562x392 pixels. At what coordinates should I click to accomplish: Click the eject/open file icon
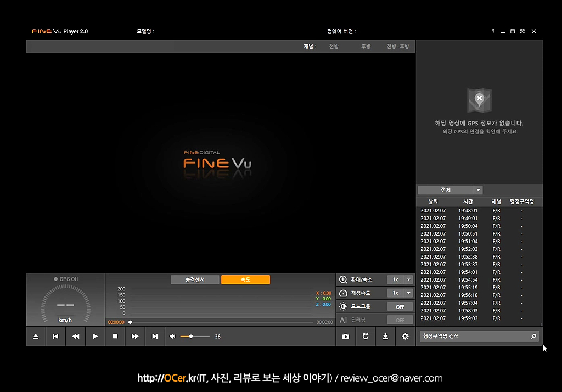pos(36,337)
